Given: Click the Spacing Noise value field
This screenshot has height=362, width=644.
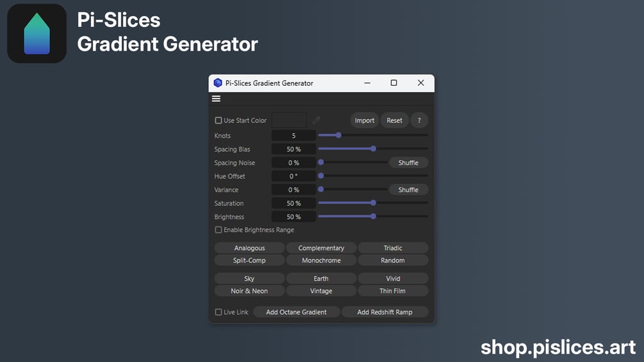Looking at the screenshot, I should point(293,163).
